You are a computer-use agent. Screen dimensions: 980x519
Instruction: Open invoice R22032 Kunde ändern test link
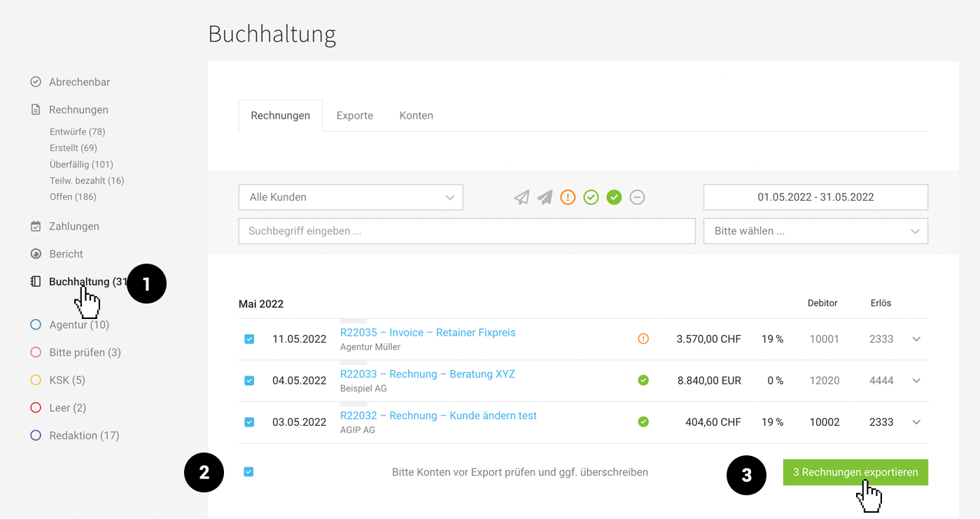pos(438,415)
